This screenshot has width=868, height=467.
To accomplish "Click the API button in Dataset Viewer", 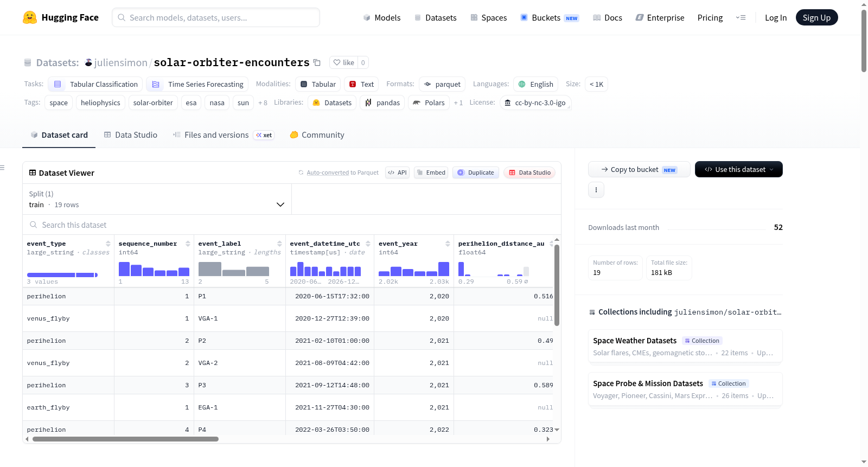I will click(x=397, y=172).
